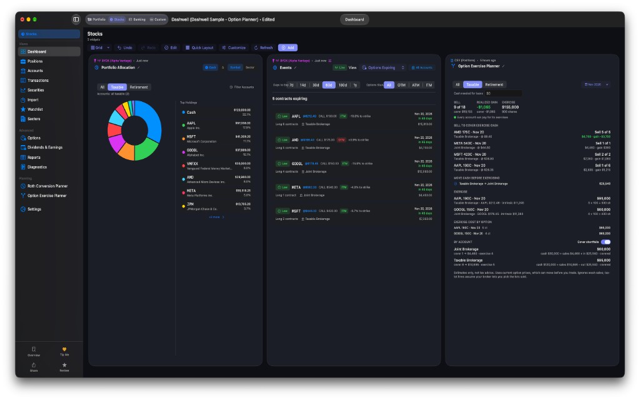
Task: Select All tab in Option Exercise Planner
Action: click(458, 84)
